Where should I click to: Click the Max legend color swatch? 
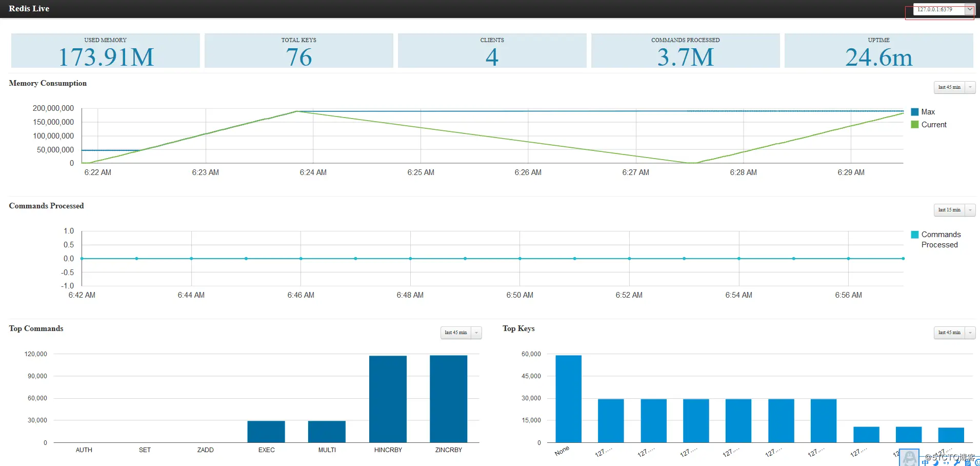point(914,112)
